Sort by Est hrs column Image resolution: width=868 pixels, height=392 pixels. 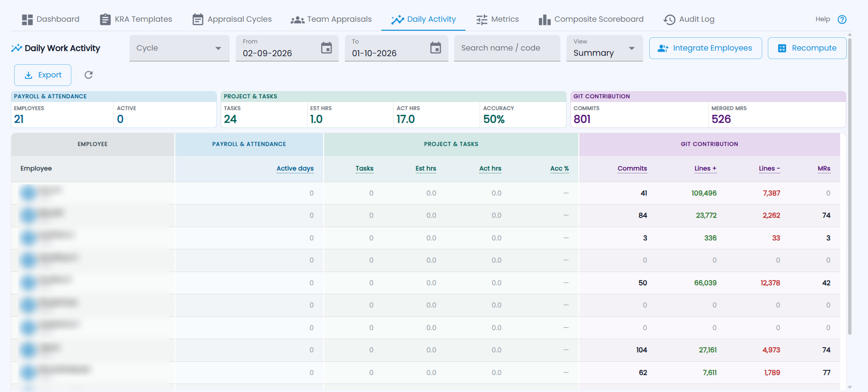426,169
